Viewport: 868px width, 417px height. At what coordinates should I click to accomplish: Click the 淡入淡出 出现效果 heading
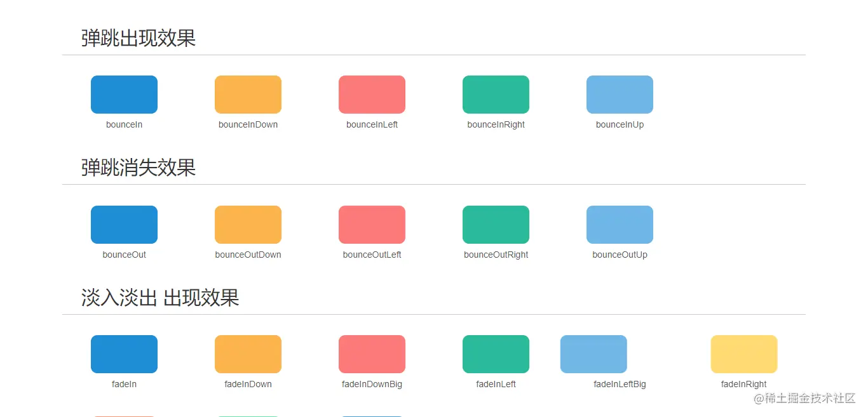[160, 298]
